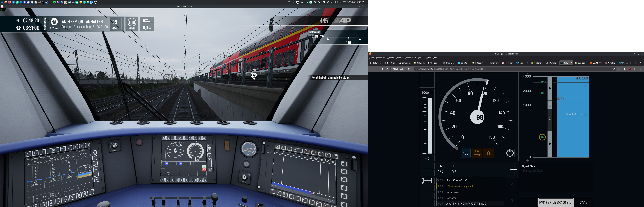Open the Datei menu in Firefox
644x207 pixels.
pos(371,58)
